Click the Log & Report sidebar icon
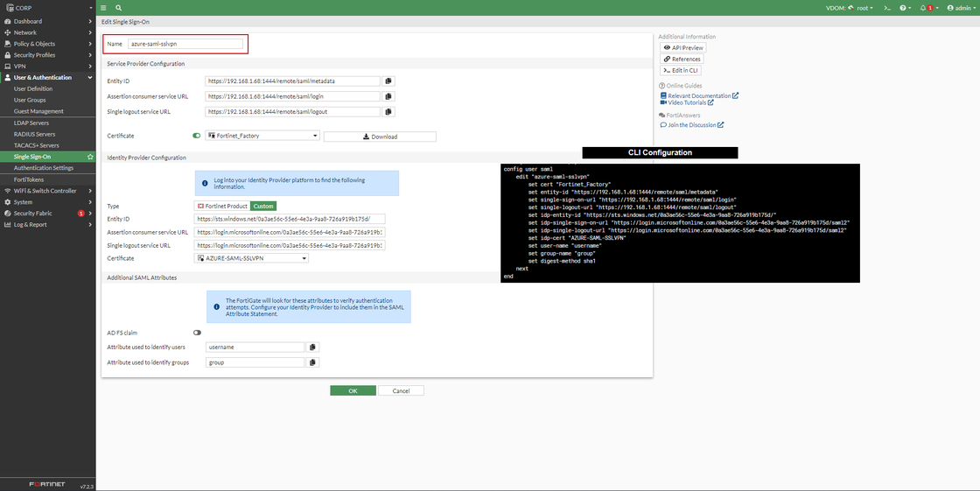Viewport: 980px width, 491px height. (x=8, y=225)
